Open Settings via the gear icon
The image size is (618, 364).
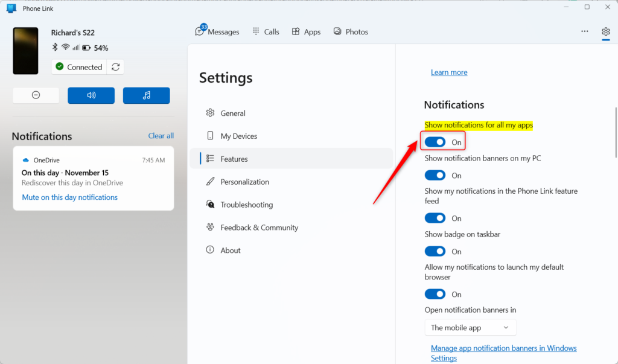(x=606, y=31)
